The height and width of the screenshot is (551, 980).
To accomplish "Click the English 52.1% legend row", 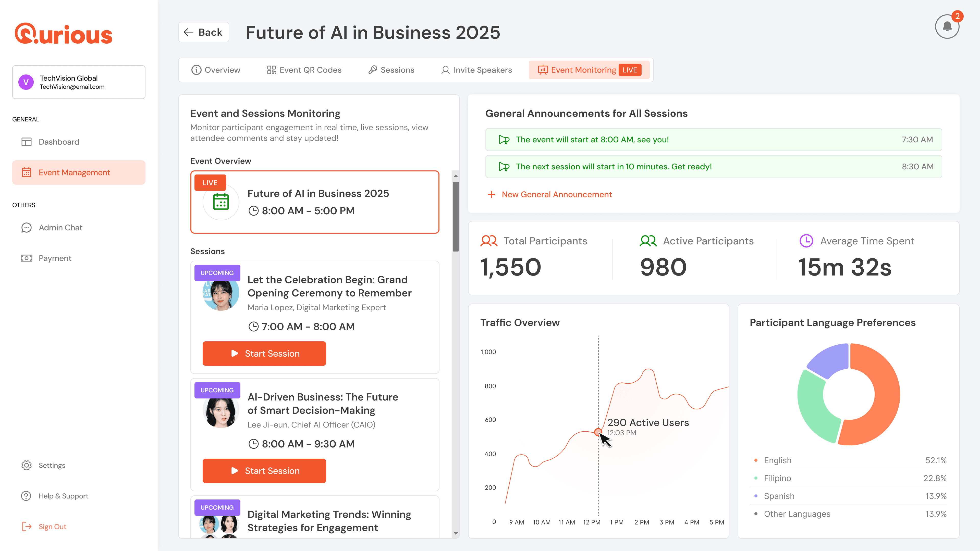I will [x=848, y=460].
